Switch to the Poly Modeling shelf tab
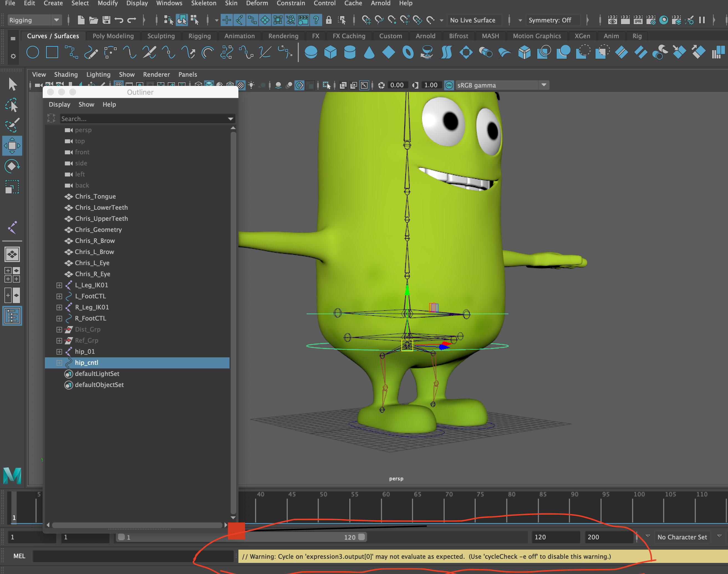Viewport: 728px width, 574px height. tap(113, 36)
